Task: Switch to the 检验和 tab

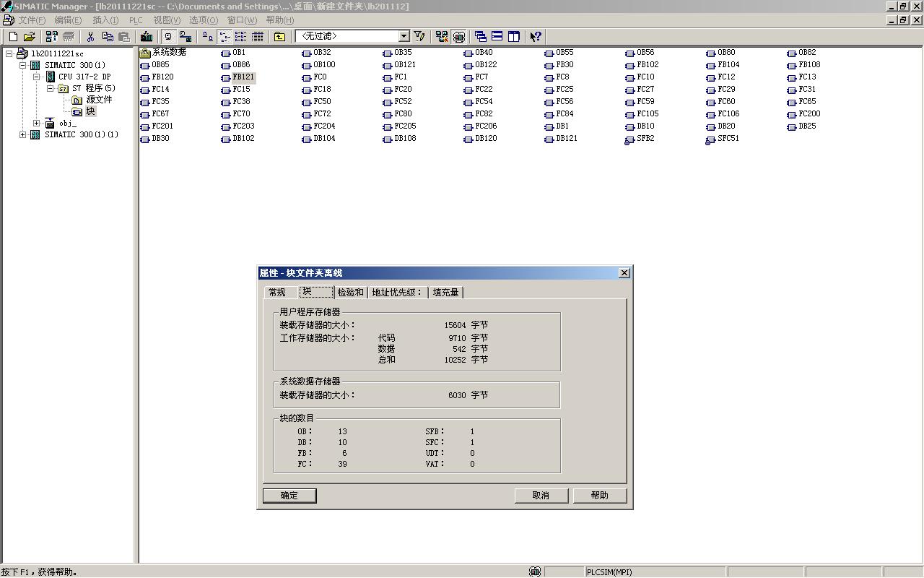Action: tap(351, 293)
